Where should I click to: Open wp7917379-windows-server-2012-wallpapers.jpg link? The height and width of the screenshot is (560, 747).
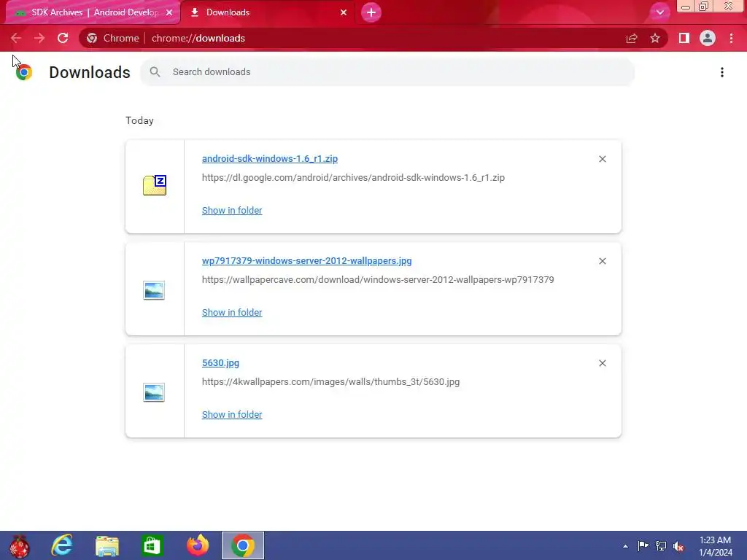coord(307,261)
